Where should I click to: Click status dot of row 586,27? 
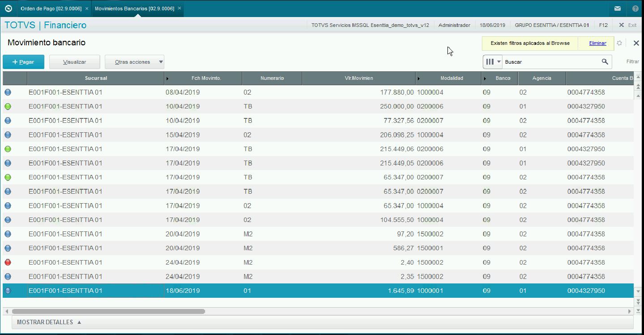tap(8, 248)
